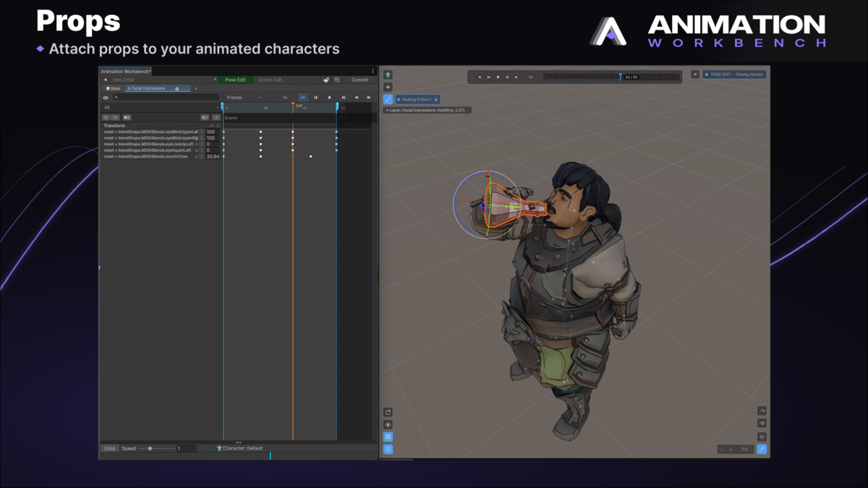Screen dimensions: 868x488
Task: Switch to Pose Edit mode
Action: pos(235,80)
